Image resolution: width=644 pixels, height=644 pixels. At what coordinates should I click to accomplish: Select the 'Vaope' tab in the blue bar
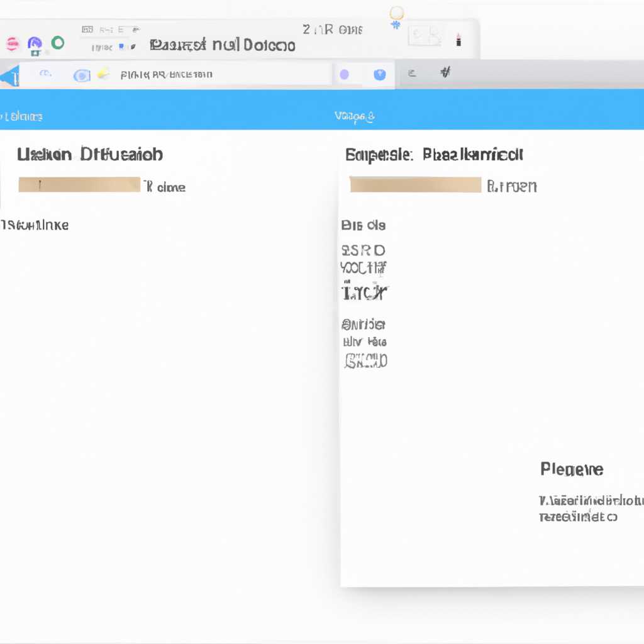(355, 117)
